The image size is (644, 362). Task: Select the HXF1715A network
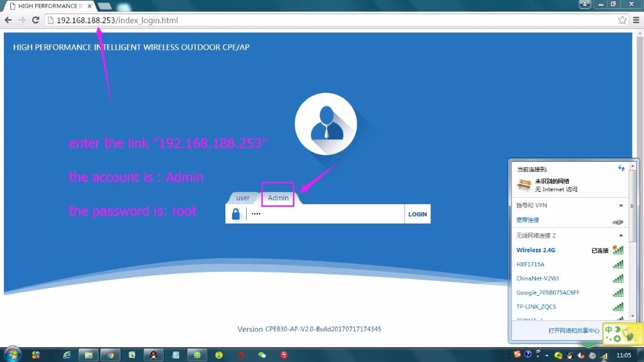569,264
